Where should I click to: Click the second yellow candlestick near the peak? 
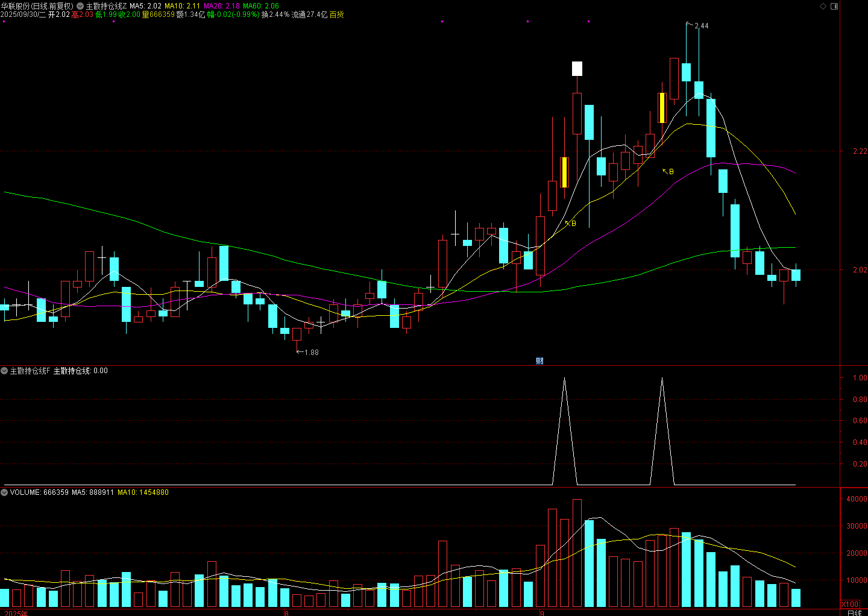662,108
